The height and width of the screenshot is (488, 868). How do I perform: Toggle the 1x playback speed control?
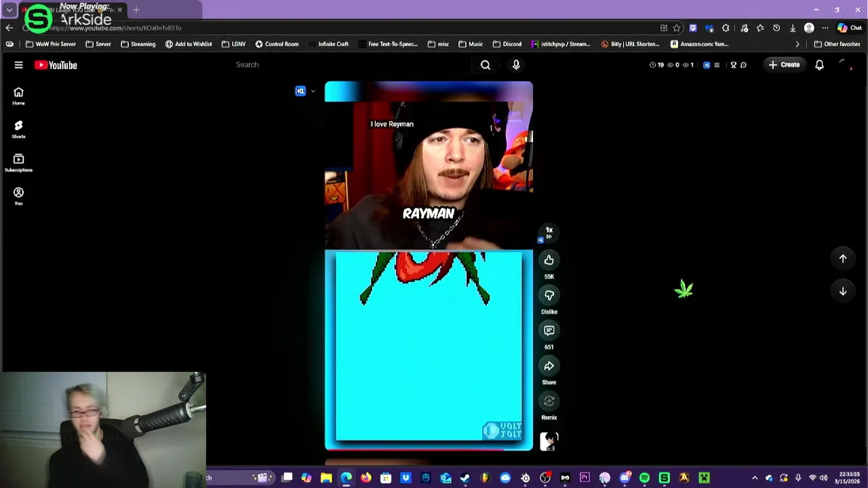[x=549, y=232]
